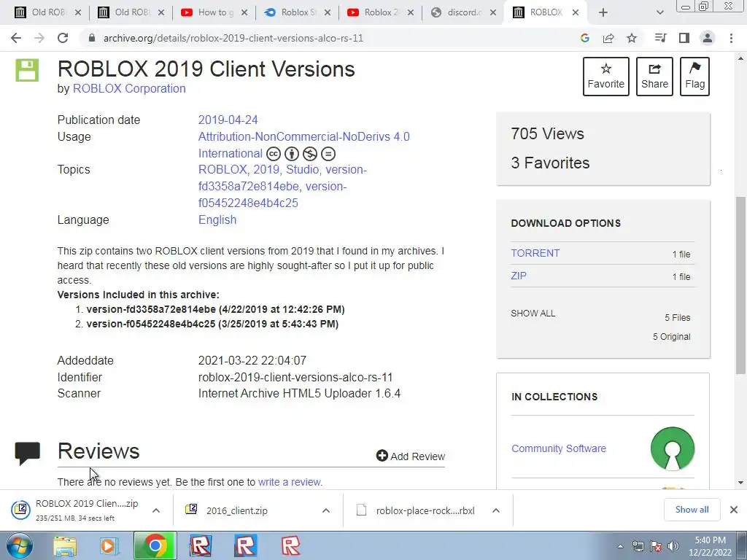Open the tab search dropdown

point(659,12)
